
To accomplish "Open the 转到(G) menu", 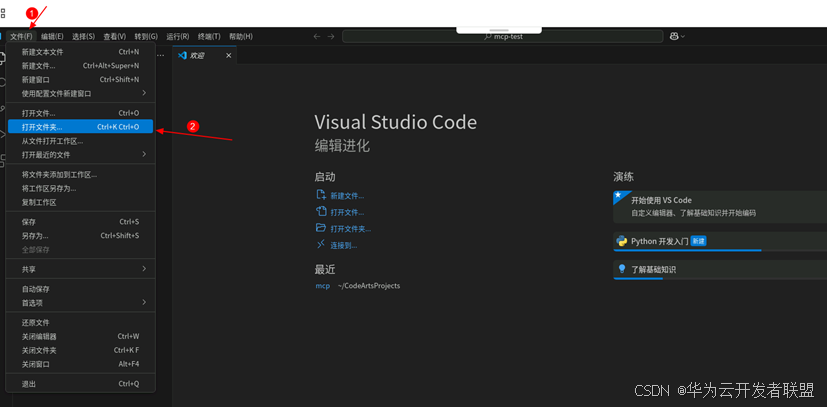I will coord(146,36).
